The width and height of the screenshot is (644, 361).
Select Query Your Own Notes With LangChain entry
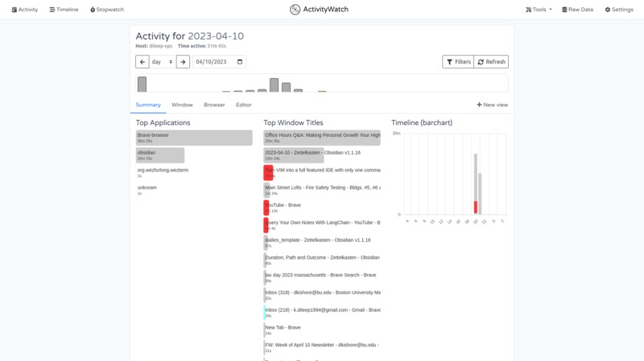pos(322,225)
